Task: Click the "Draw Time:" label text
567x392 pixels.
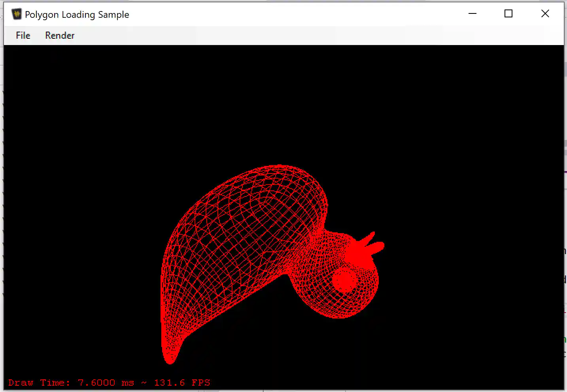Action: click(39, 383)
